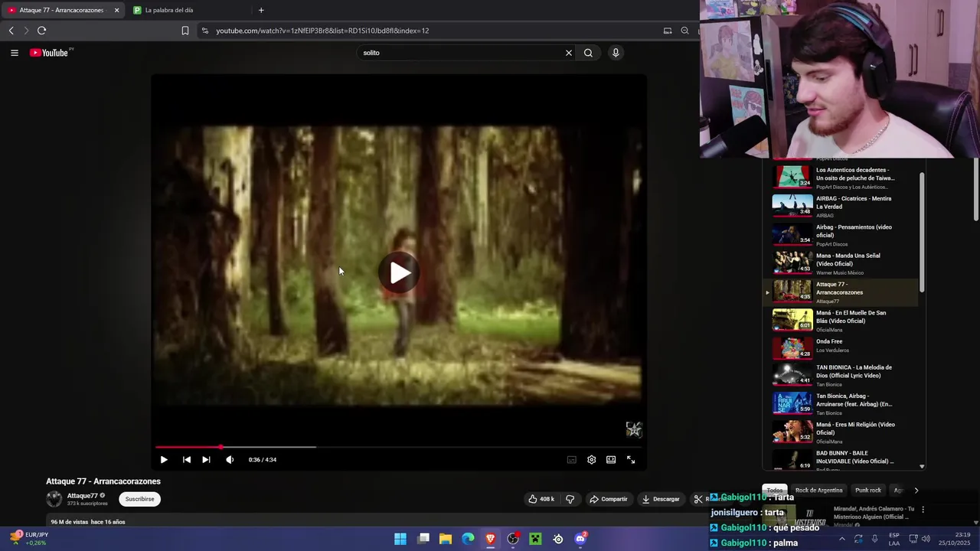Subscribe to Attaque77 with Suscribirse
The image size is (980, 551).
point(139,499)
